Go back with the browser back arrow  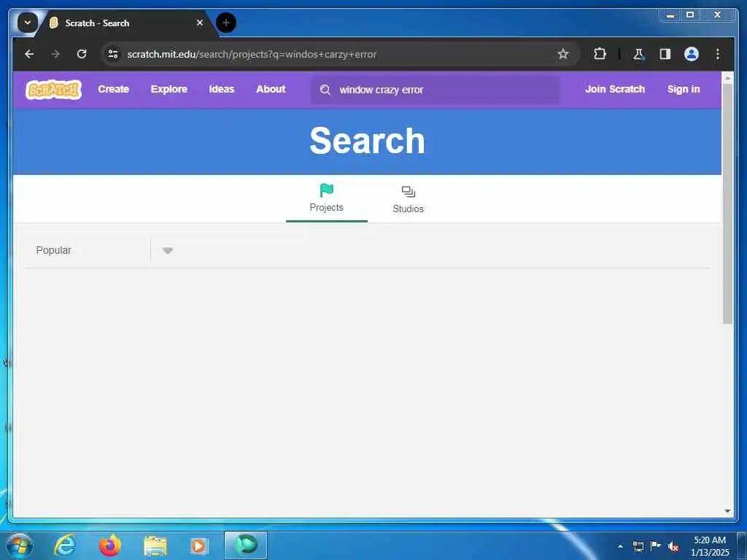coord(29,54)
